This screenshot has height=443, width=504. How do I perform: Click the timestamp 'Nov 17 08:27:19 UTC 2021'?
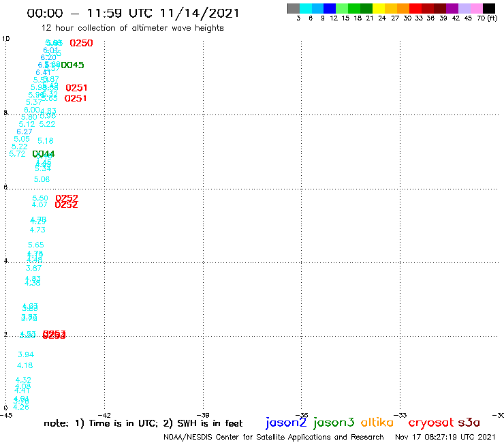(445, 437)
